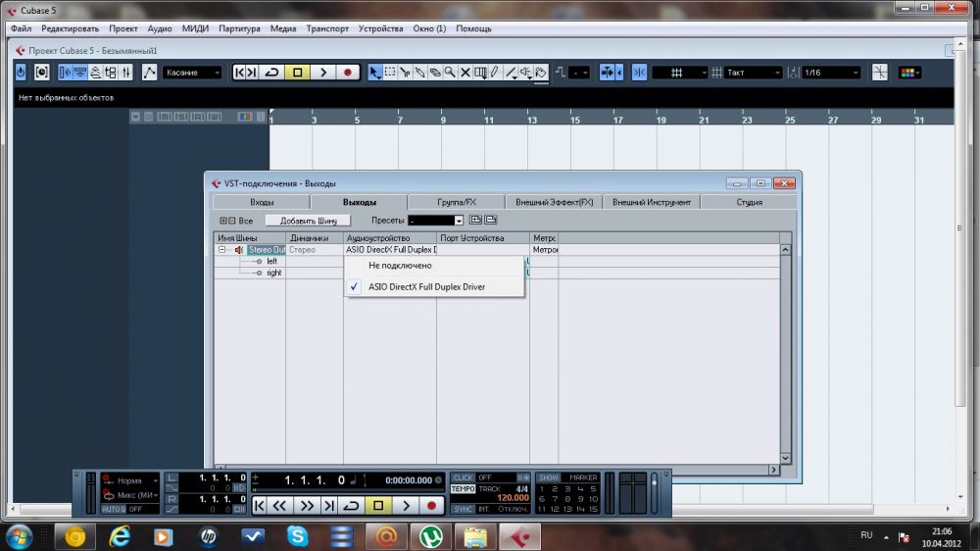This screenshot has height=551, width=980.
Task: Open the Mixer from toolbar icon
Action: point(125,73)
